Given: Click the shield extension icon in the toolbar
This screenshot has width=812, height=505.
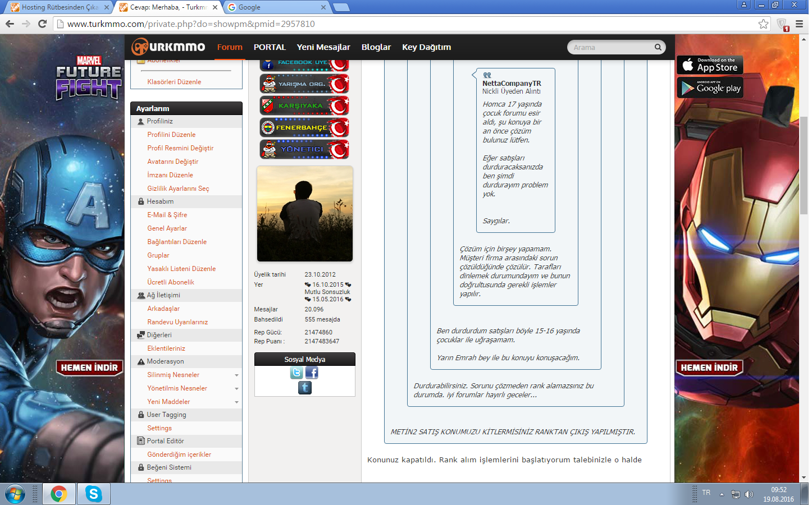Looking at the screenshot, I should [782, 24].
